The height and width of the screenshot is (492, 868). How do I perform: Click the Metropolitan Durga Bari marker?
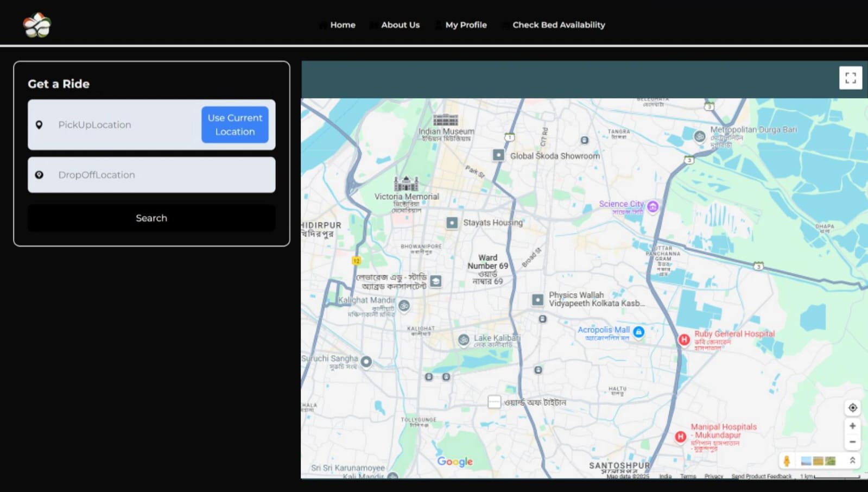tap(700, 136)
